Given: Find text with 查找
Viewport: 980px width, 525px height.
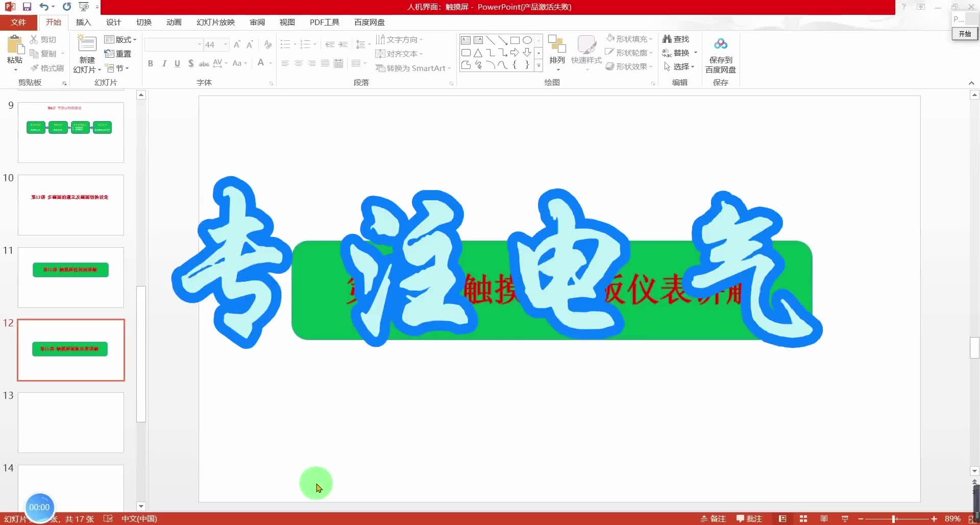Looking at the screenshot, I should (676, 39).
